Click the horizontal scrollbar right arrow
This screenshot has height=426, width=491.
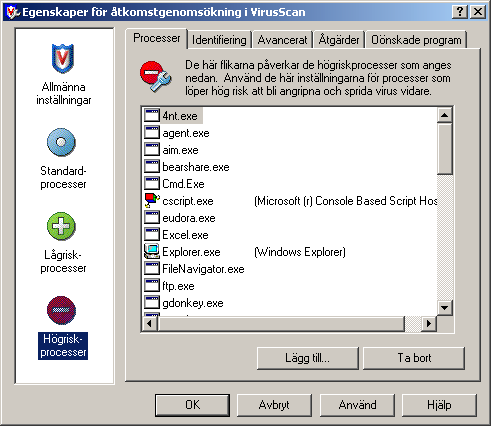[x=429, y=323]
